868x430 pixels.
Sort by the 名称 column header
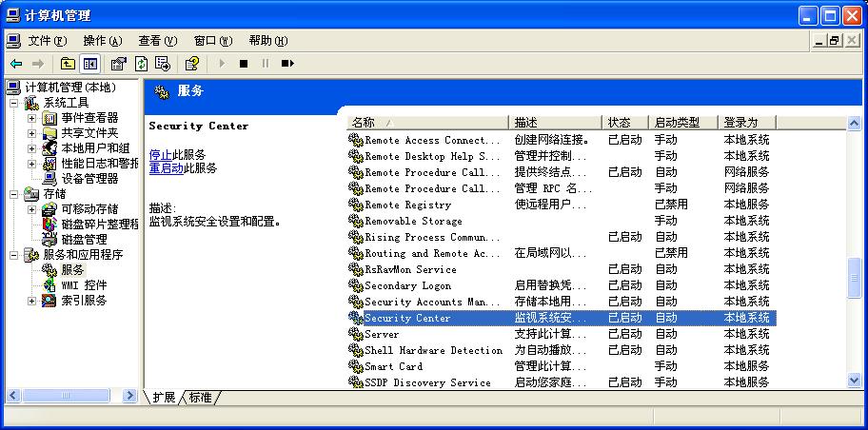pos(427,123)
